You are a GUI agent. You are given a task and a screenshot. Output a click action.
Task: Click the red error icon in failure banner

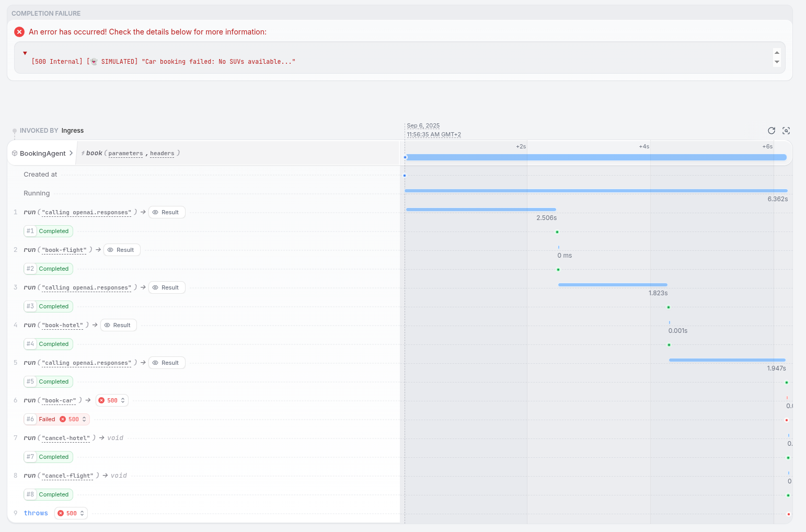coord(19,32)
